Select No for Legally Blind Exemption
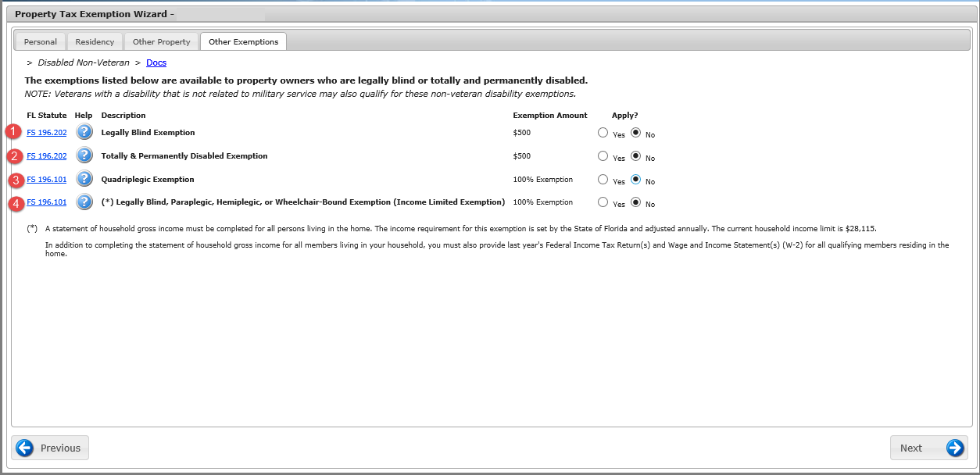 (636, 133)
